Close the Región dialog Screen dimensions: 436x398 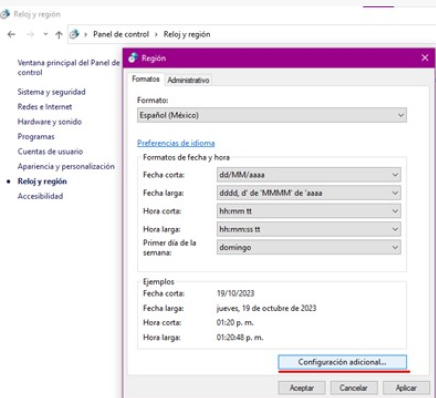[x=425, y=58]
